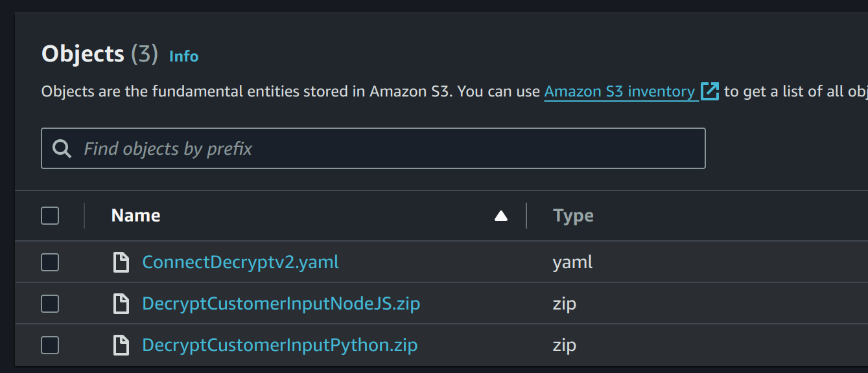Toggle the select all objects checkbox

click(x=50, y=216)
